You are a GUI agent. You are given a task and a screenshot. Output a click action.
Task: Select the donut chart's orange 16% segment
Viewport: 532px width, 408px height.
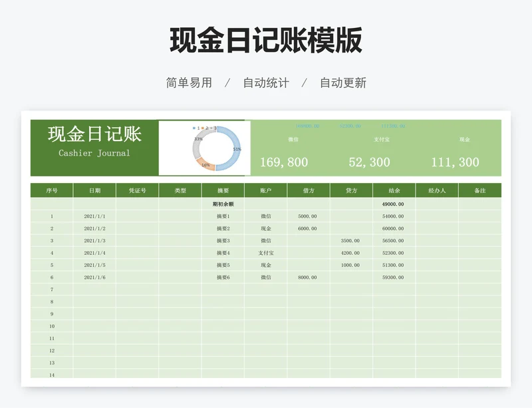[205, 164]
